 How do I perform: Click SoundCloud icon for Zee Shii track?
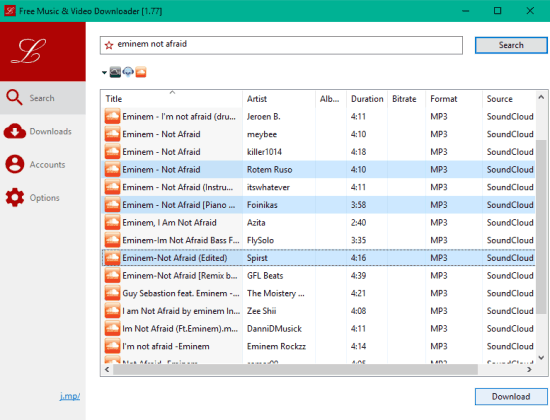click(112, 311)
